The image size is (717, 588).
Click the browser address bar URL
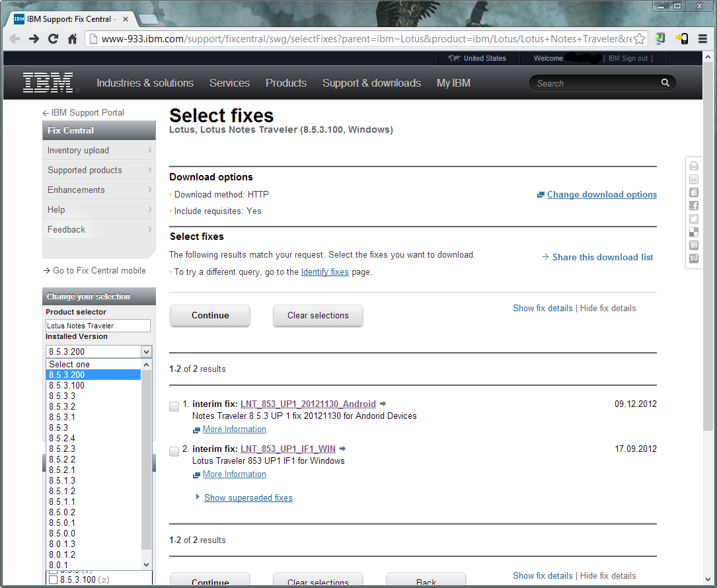[366, 39]
